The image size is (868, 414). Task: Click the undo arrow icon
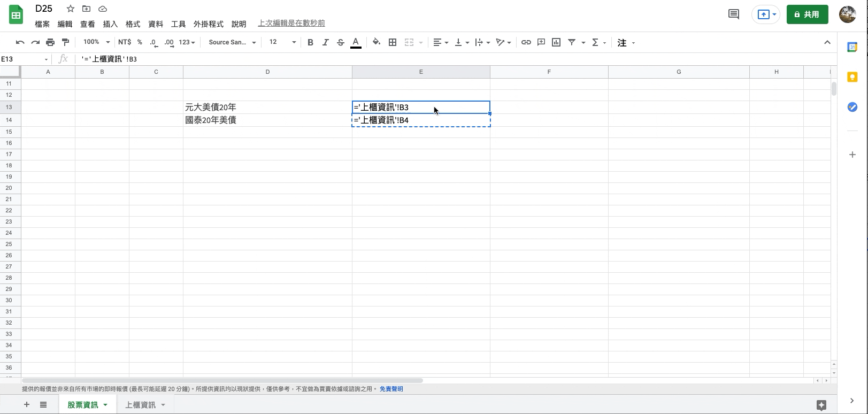pos(20,42)
